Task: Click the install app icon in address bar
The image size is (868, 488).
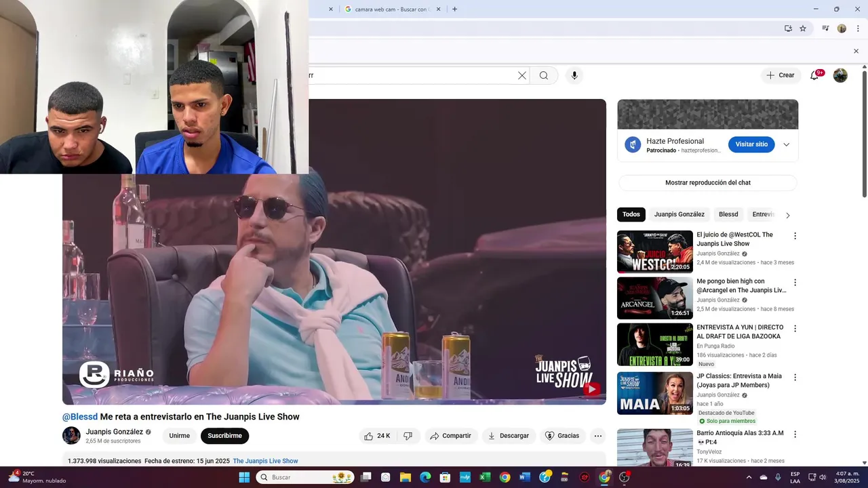Action: (x=788, y=28)
